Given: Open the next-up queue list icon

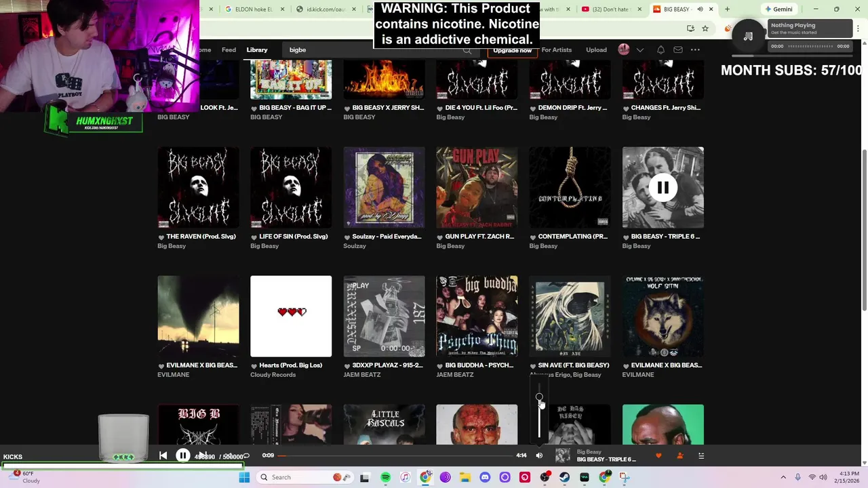Looking at the screenshot, I should click(701, 455).
